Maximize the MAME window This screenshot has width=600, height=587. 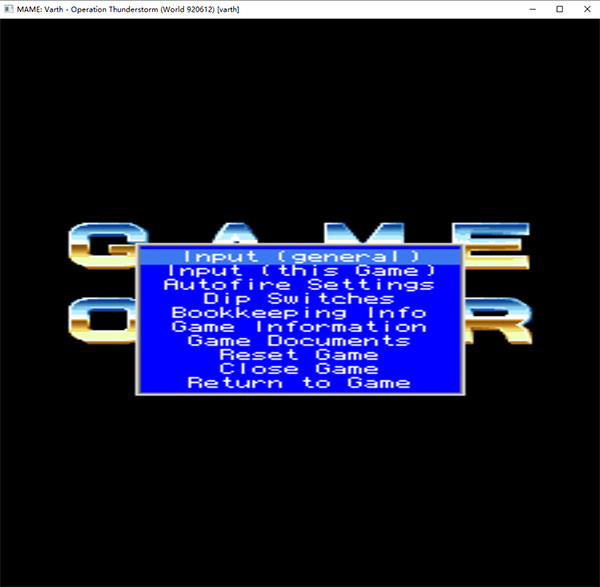pos(560,9)
